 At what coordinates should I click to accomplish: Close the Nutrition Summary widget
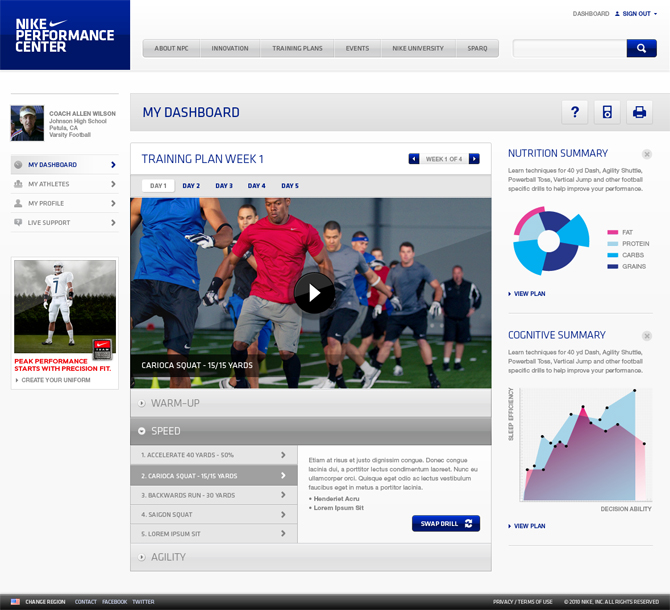point(647,154)
